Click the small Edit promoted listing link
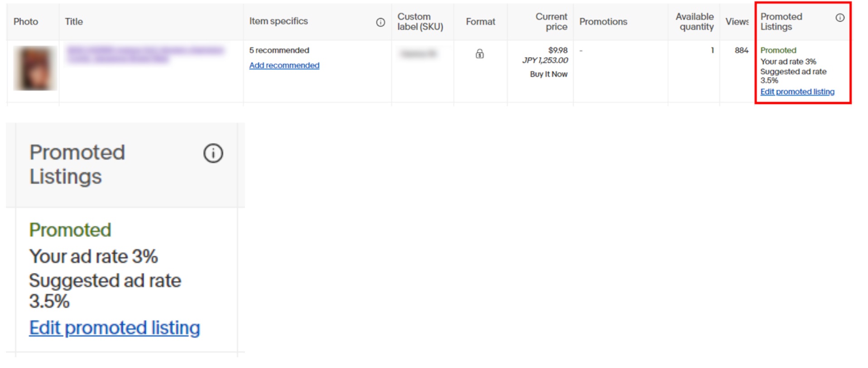The height and width of the screenshot is (368, 868). coord(797,91)
